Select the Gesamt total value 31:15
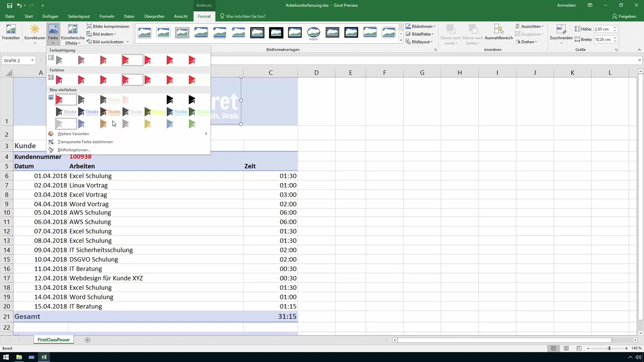The height and width of the screenshot is (362, 644). pyautogui.click(x=270, y=316)
